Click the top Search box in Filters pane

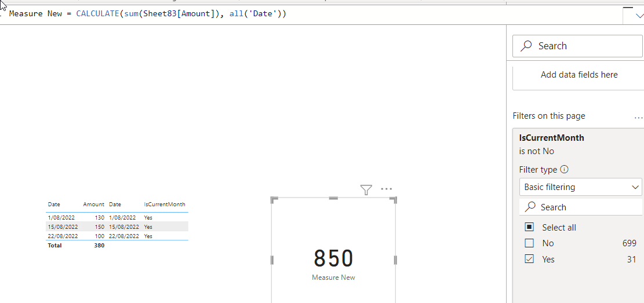[x=577, y=46]
